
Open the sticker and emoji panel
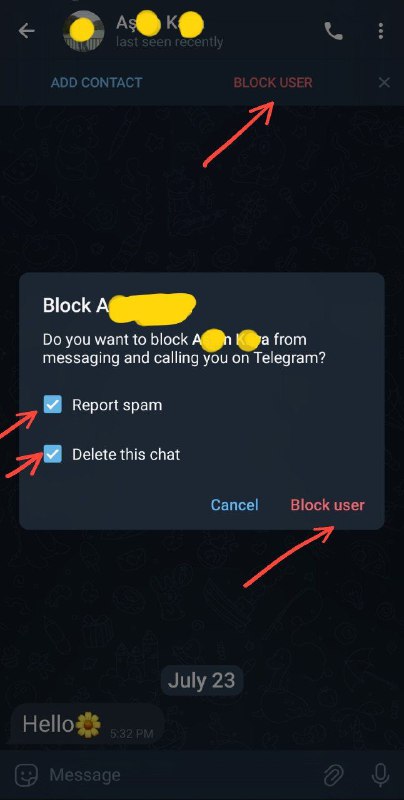pyautogui.click(x=27, y=776)
